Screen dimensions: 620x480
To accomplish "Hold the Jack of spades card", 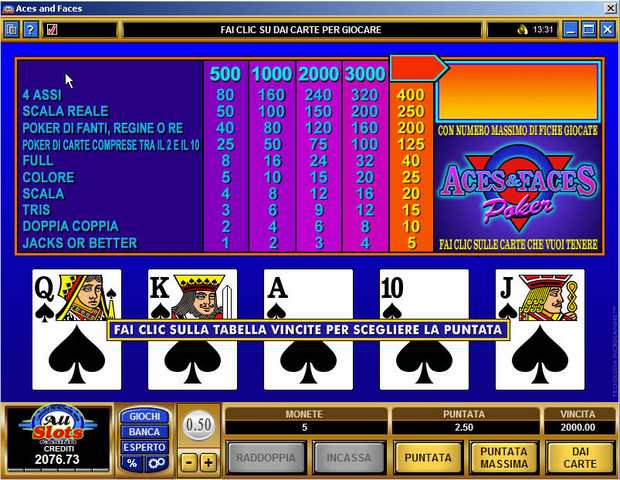I will (540, 329).
